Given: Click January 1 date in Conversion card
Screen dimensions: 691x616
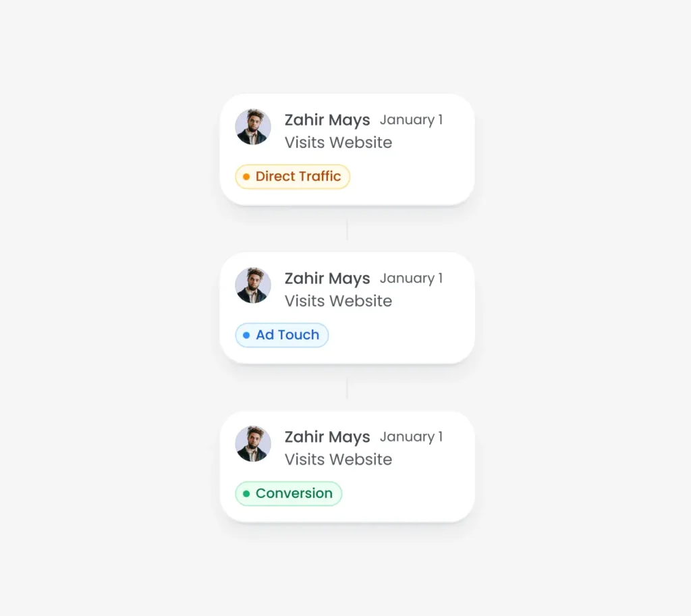Looking at the screenshot, I should [411, 437].
